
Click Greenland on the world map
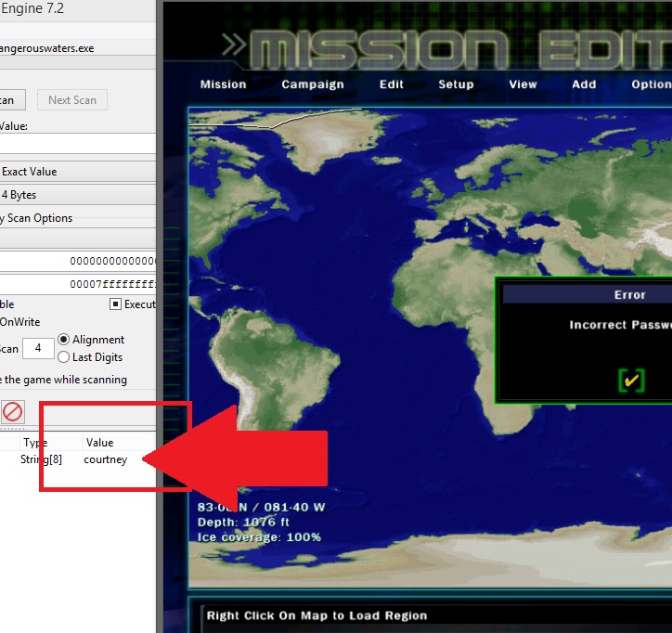(330, 137)
